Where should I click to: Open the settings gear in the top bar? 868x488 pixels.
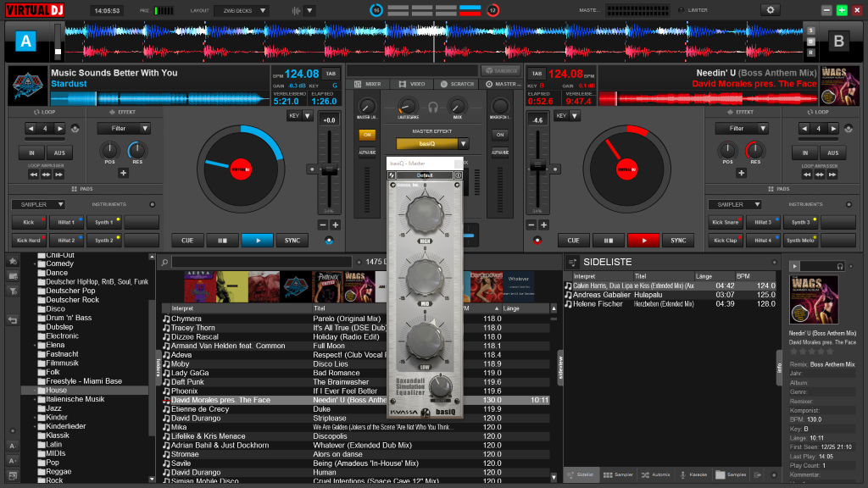[770, 10]
